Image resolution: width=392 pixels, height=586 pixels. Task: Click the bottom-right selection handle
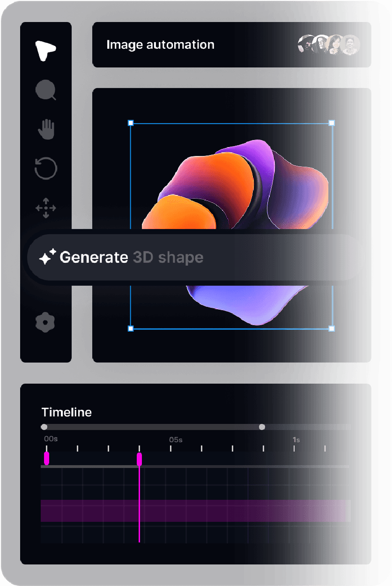click(332, 328)
